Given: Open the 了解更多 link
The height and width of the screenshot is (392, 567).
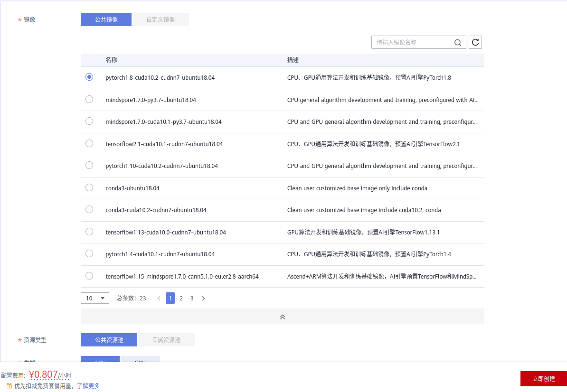Looking at the screenshot, I should [88, 386].
